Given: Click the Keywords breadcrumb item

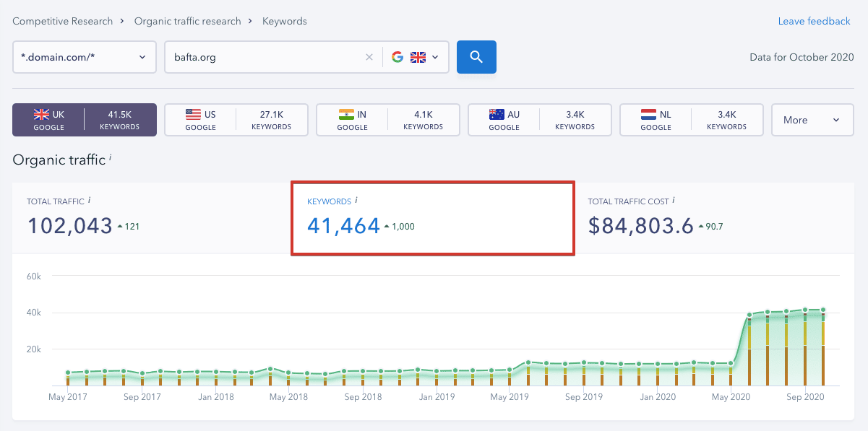Looking at the screenshot, I should 285,21.
